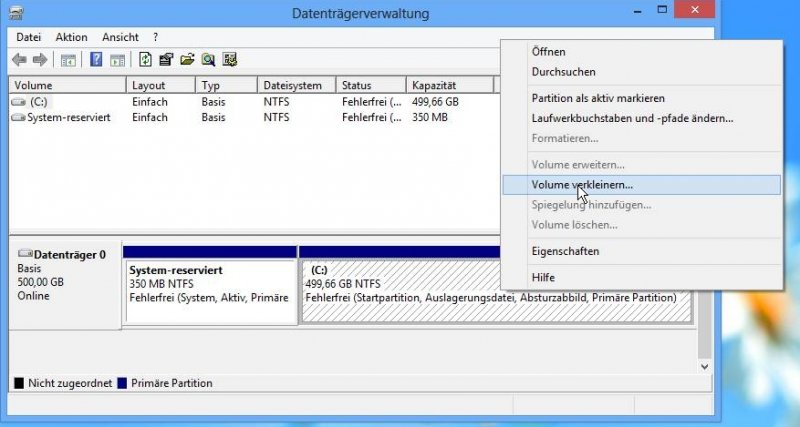Sort by the Typ column header

227,85
